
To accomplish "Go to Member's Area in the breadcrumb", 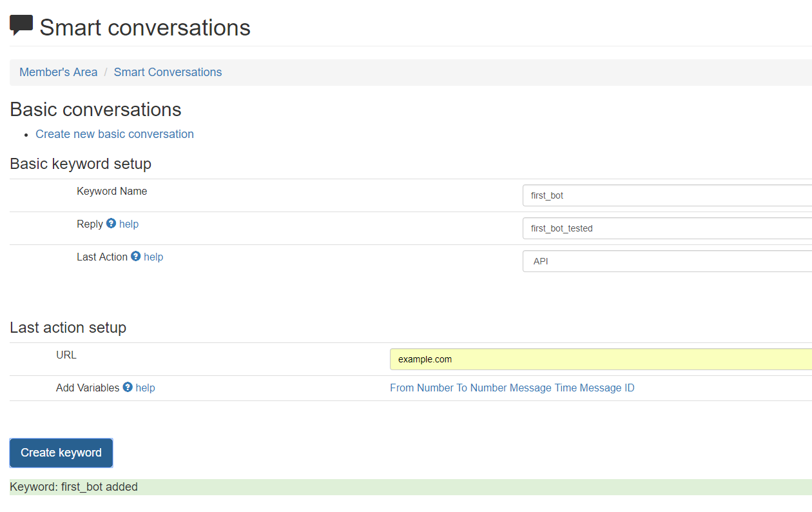I will click(x=58, y=72).
